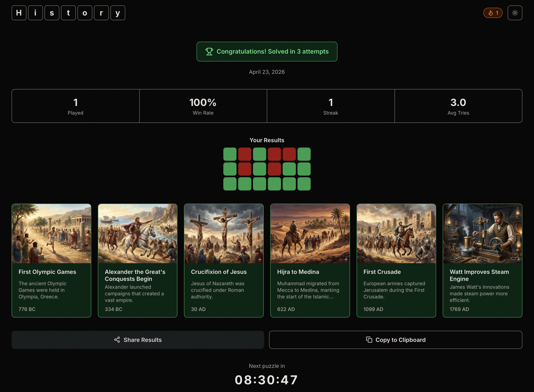Share Results button
Screen dimensions: 534x392
[x=138, y=340]
